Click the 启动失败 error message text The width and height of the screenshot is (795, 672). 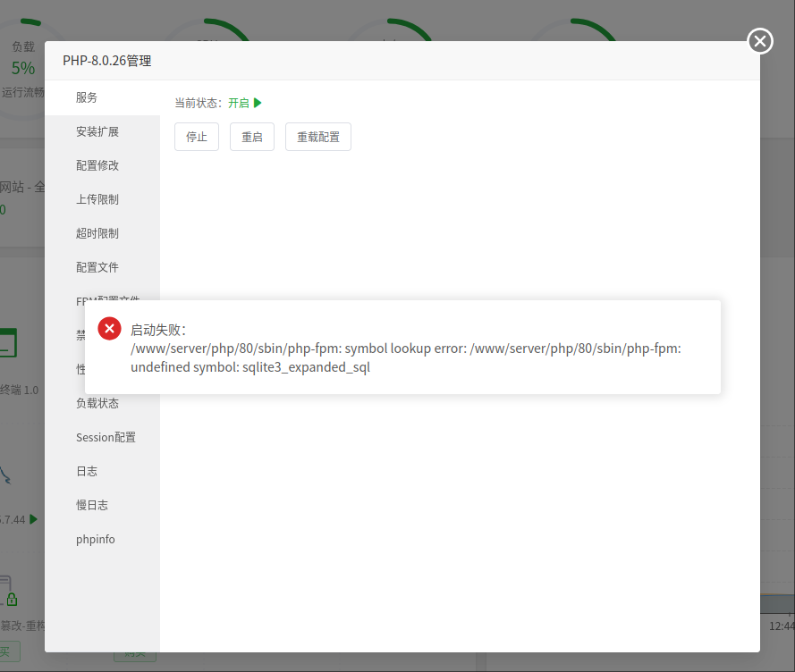pyautogui.click(x=158, y=330)
